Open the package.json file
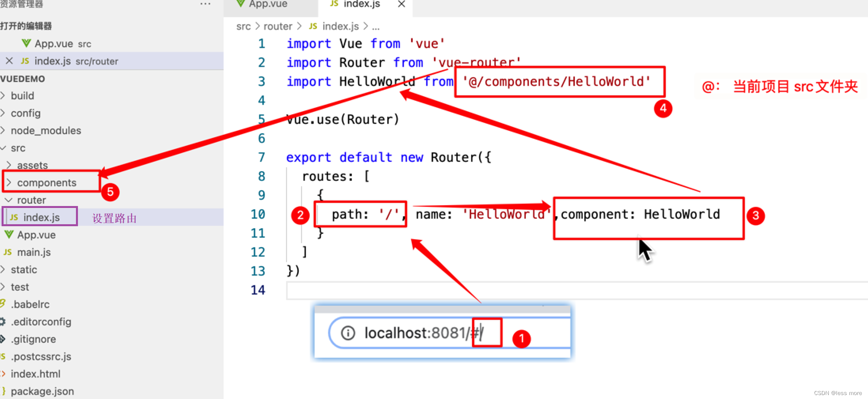Screen dimensions: 868x399 point(42,391)
